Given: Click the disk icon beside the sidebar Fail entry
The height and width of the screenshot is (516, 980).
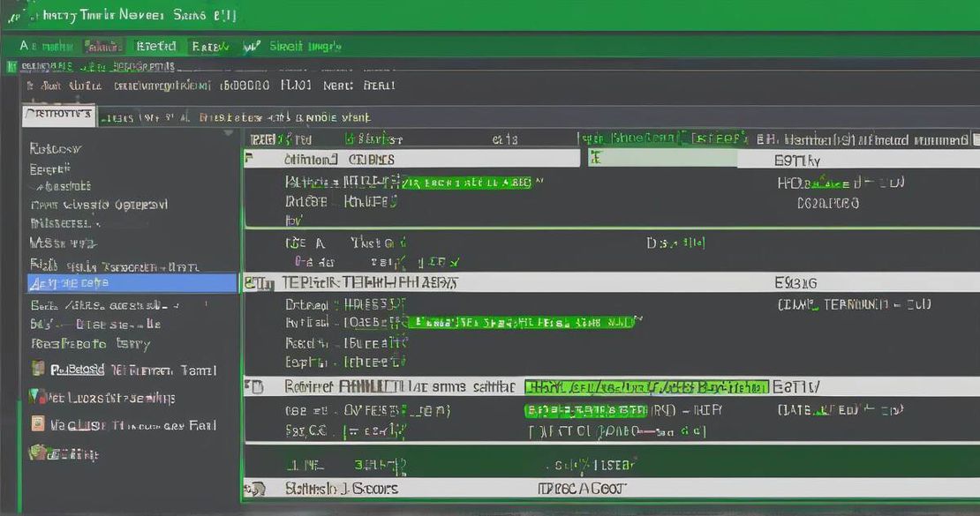Looking at the screenshot, I should click(38, 424).
